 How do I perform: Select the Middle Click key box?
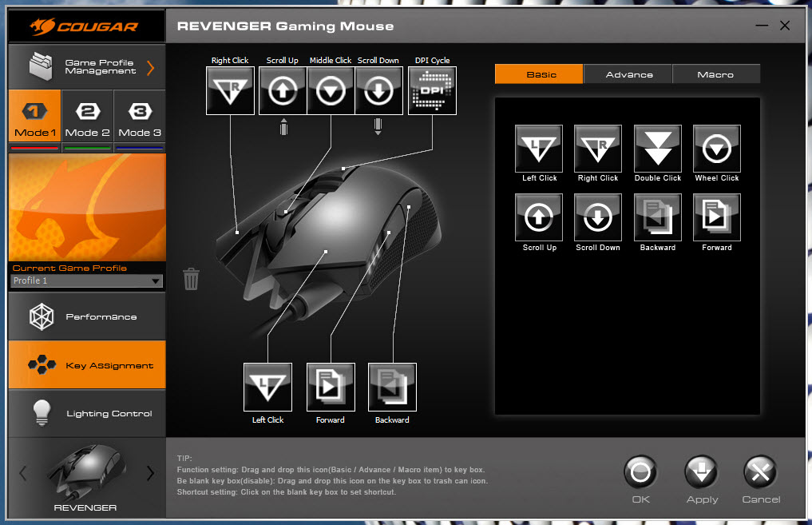pyautogui.click(x=331, y=90)
